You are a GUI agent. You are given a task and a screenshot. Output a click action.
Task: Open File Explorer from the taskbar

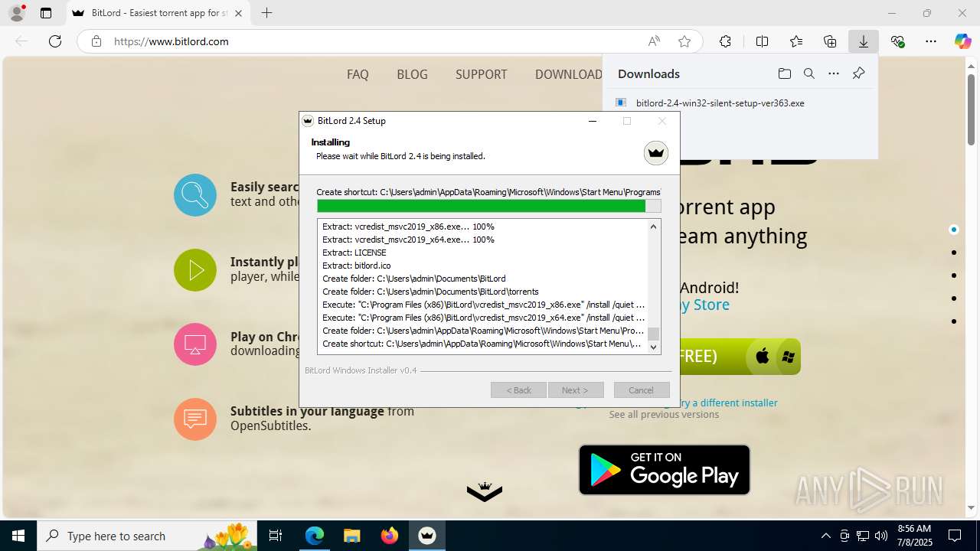coord(351,536)
